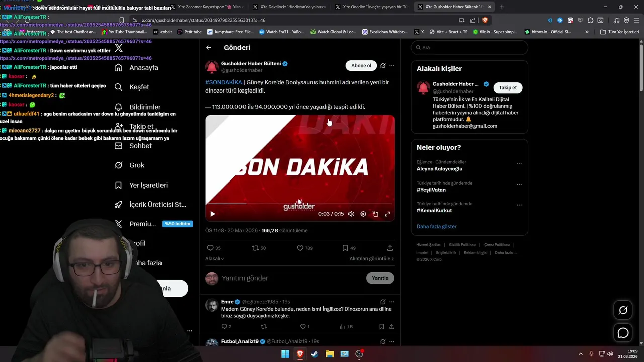The width and height of the screenshot is (644, 362).
Task: Bookmark the post with 49 bookmarks
Action: [349, 248]
